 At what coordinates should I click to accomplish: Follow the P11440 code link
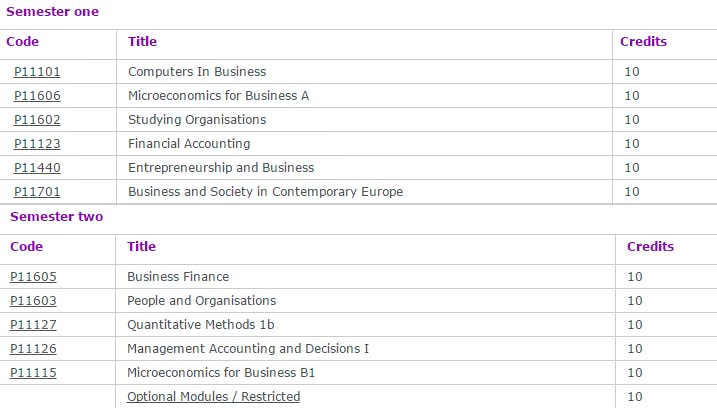point(37,168)
